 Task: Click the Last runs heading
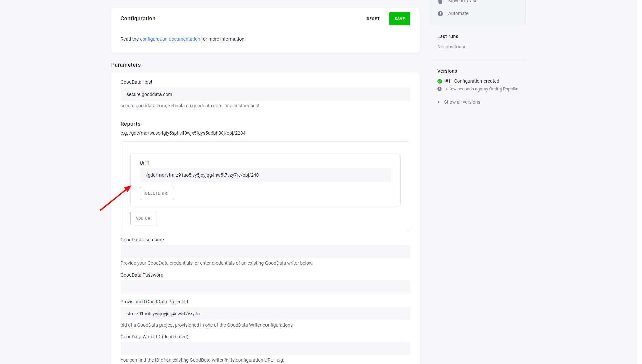coord(447,36)
